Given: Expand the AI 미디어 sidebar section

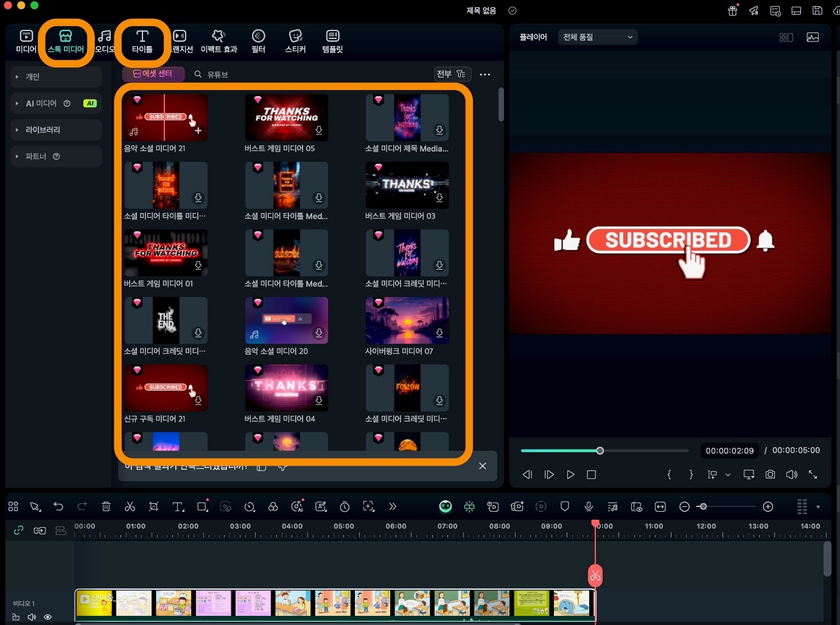Looking at the screenshot, I should (x=41, y=103).
